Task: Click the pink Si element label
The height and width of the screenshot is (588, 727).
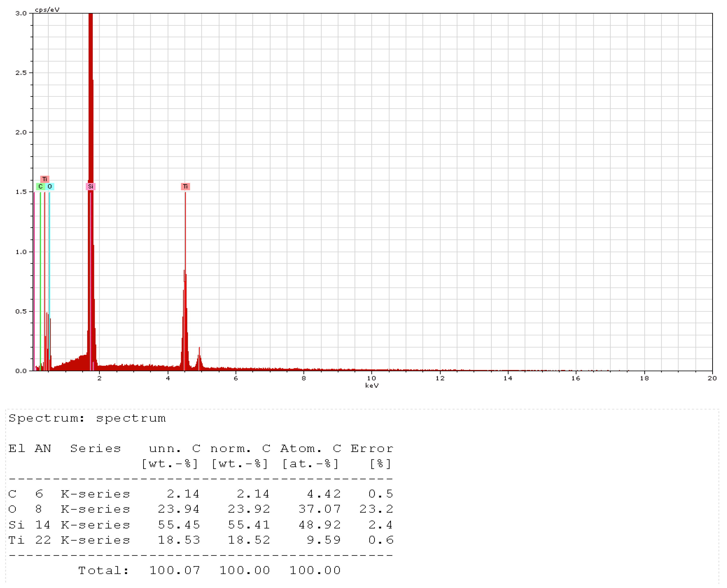Action: 90,187
